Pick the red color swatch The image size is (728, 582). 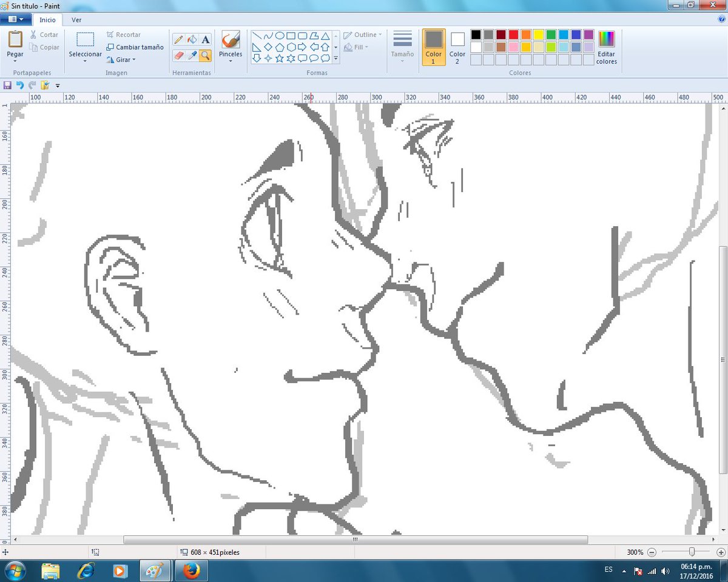point(513,35)
